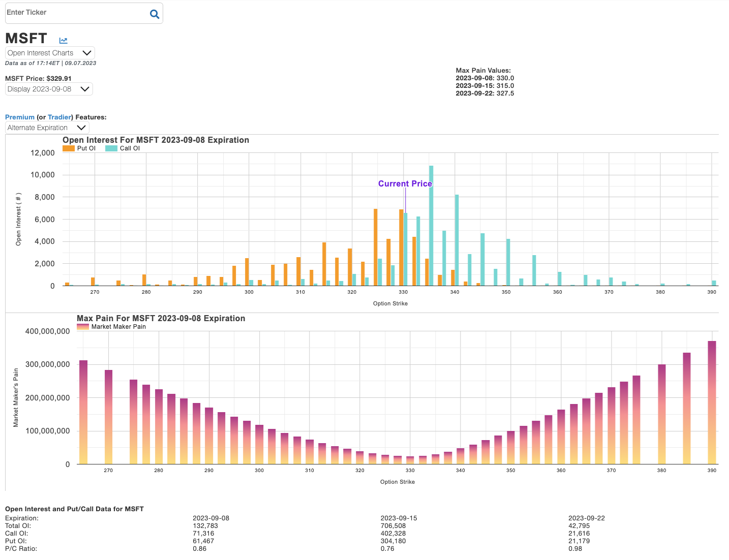Click Put OI value 304,180
Image resolution: width=729 pixels, height=560 pixels.
pos(393,541)
